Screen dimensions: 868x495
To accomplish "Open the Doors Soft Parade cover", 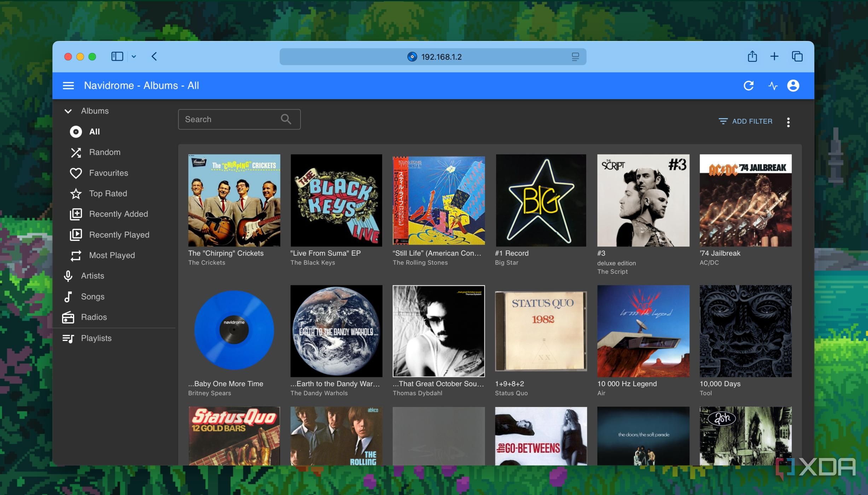I will (643, 436).
